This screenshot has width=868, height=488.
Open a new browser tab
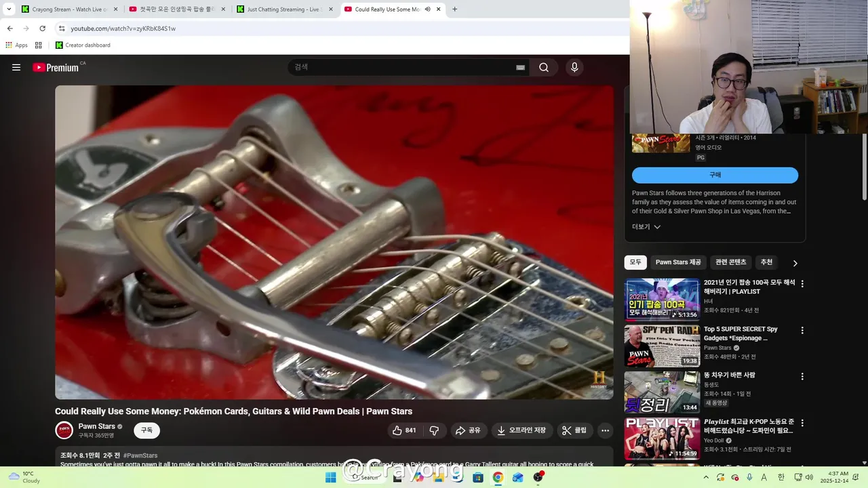point(454,9)
